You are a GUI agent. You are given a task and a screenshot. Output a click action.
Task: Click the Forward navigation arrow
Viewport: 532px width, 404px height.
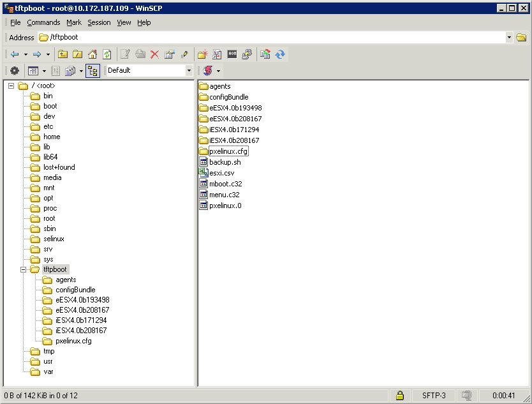(x=37, y=54)
